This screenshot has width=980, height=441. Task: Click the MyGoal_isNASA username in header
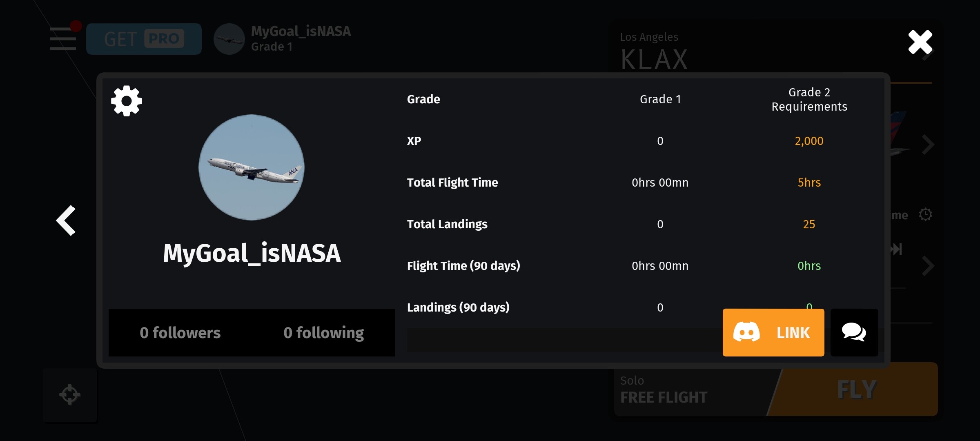click(301, 31)
